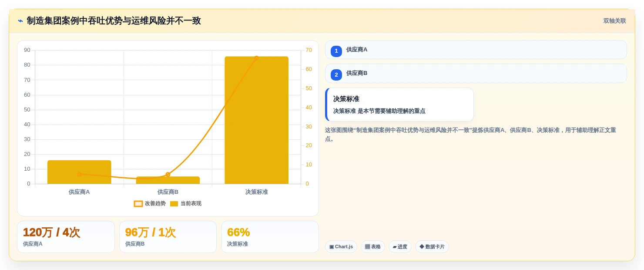Viewport: 644px width, 270px height.
Task: Click the line point above 决策标准 bar
Action: click(257, 58)
